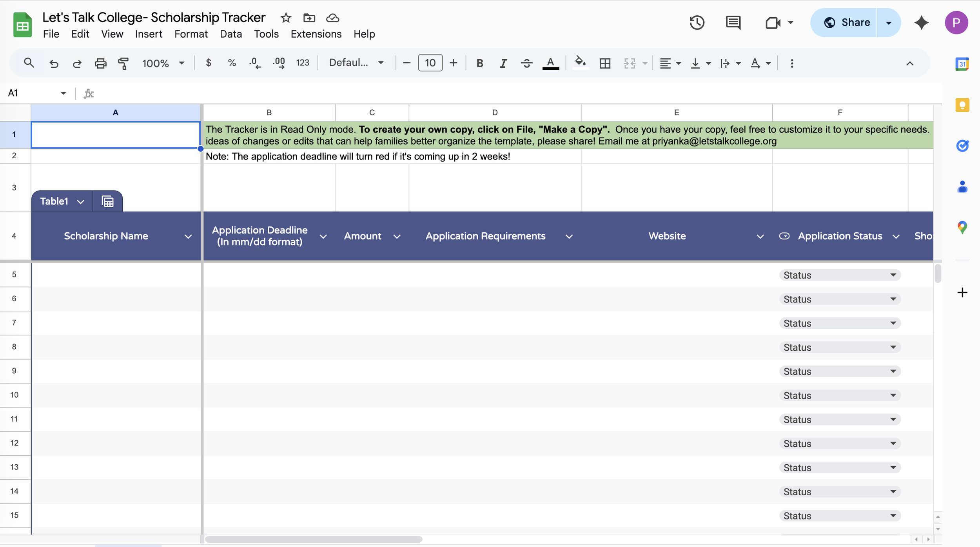The image size is (980, 547).
Task: Toggle bold formatting
Action: tap(479, 63)
